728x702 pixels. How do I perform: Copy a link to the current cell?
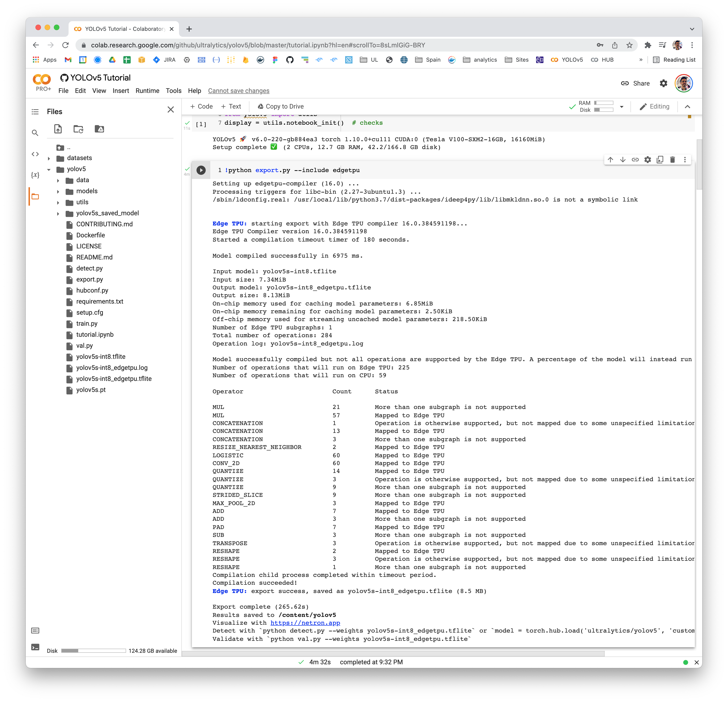(635, 160)
